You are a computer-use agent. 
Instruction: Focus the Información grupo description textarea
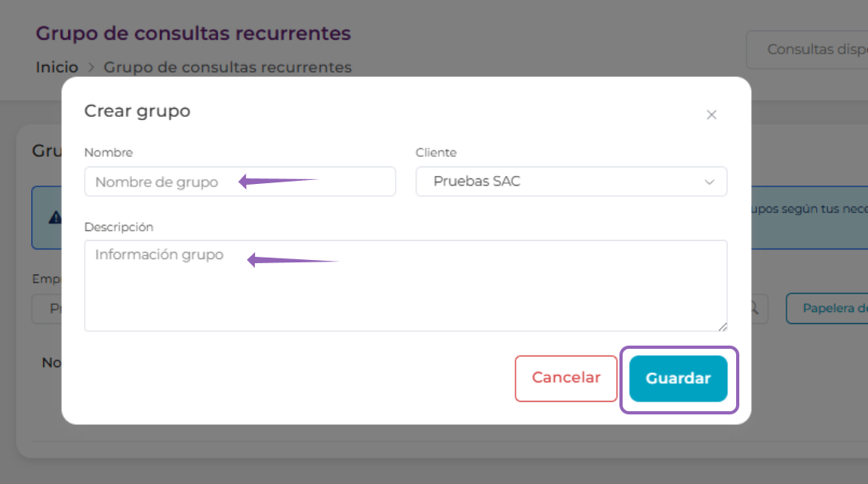tap(405, 286)
